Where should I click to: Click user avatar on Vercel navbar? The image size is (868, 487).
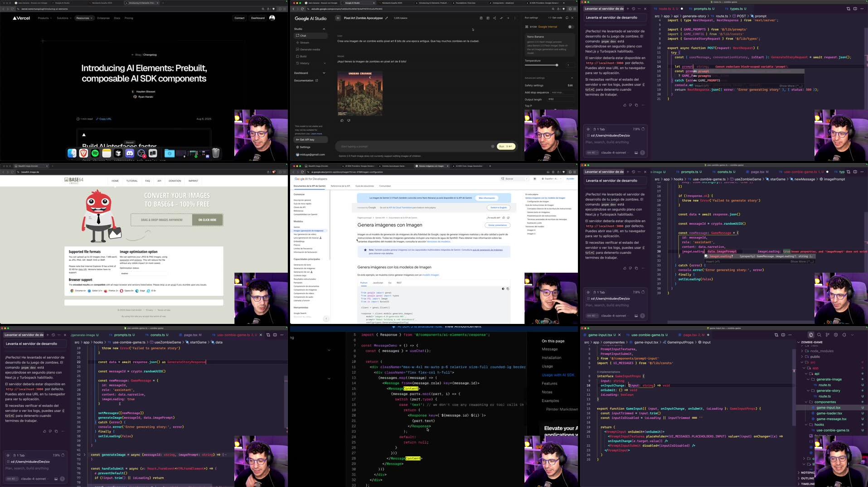(x=272, y=18)
